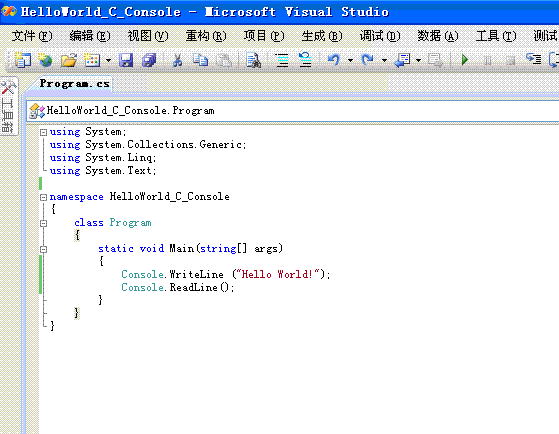The width and height of the screenshot is (559, 434).
Task: Copy selection with the Copy icon
Action: click(200, 60)
